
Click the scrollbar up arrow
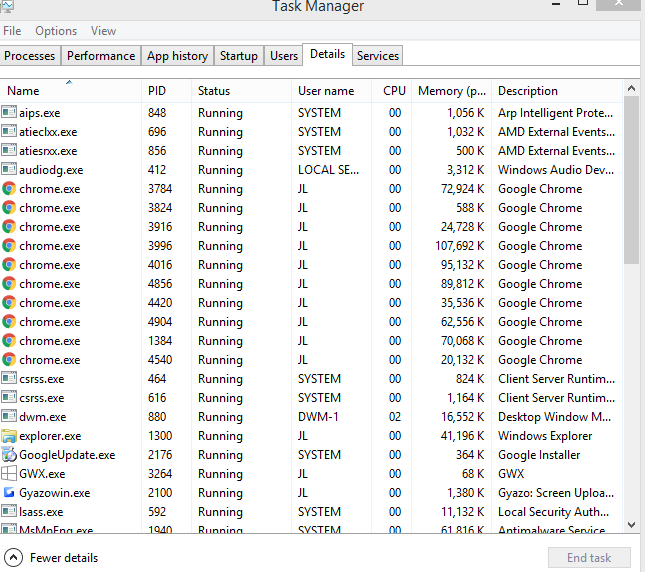click(x=631, y=88)
